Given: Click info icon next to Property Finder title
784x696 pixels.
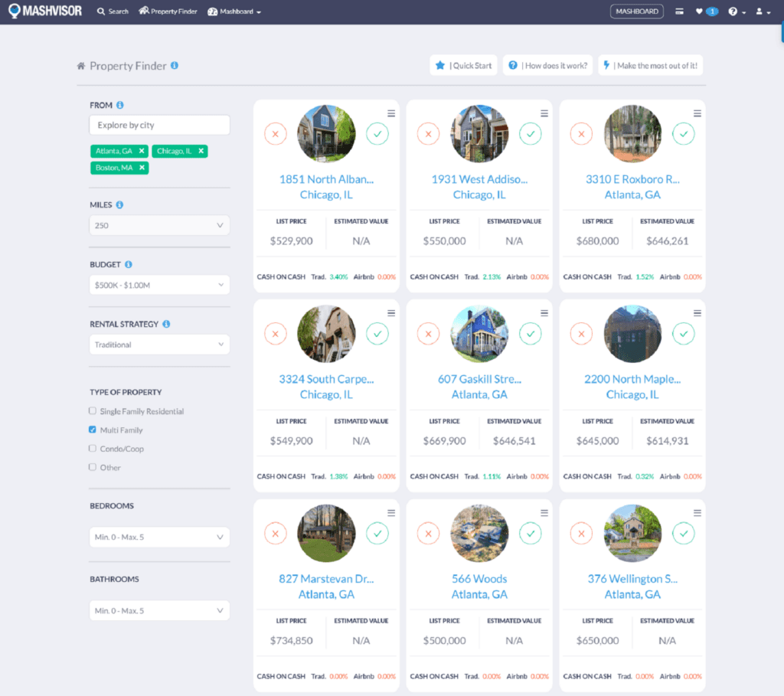Looking at the screenshot, I should pos(175,66).
